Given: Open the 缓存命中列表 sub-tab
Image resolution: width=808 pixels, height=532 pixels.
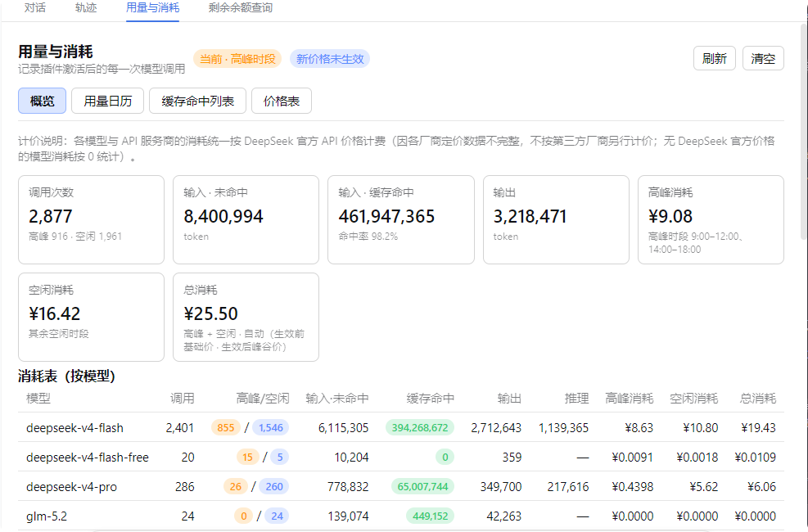Looking at the screenshot, I should [197, 101].
